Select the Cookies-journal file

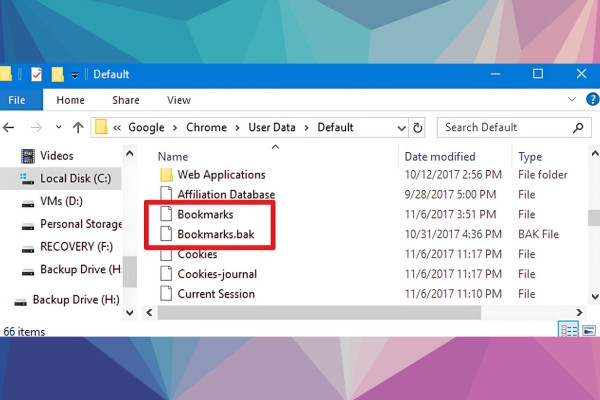(x=217, y=274)
